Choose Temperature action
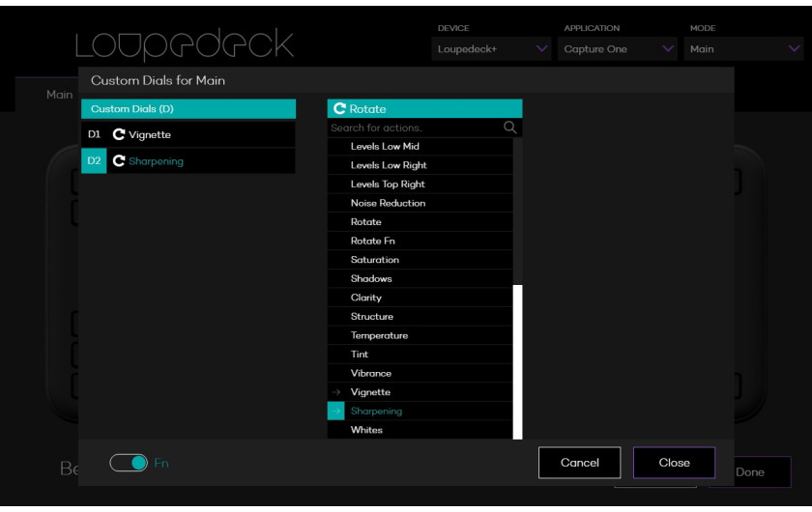This screenshot has height=512, width=812. click(420, 335)
